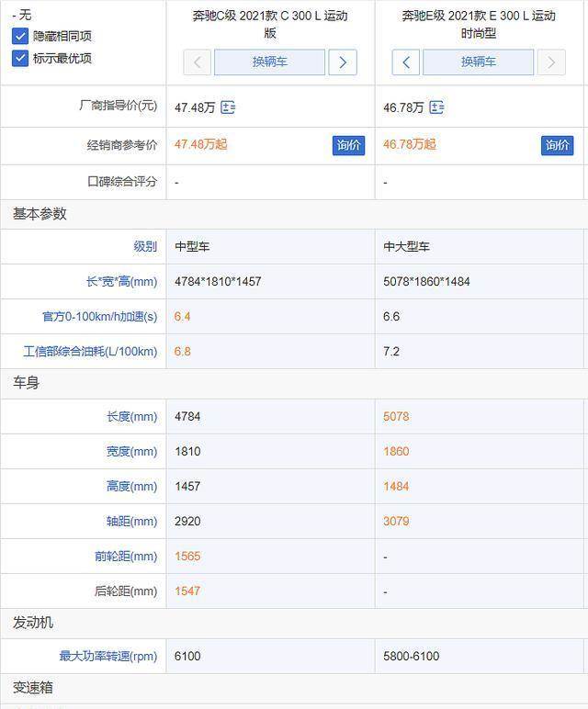Select the 经销商参考价 row label
The width and height of the screenshot is (588, 709).
[122, 145]
